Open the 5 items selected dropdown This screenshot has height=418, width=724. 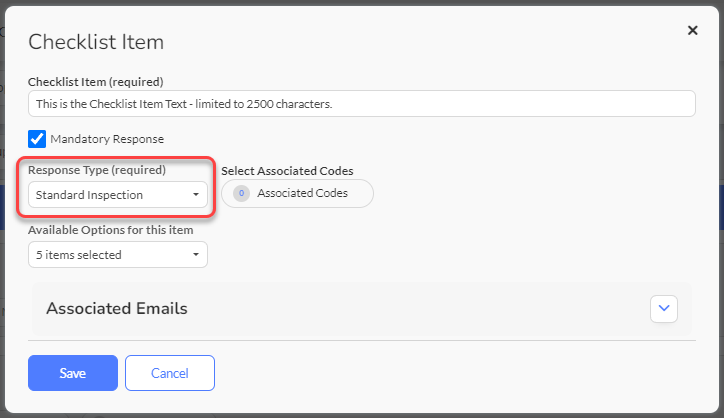click(x=118, y=254)
